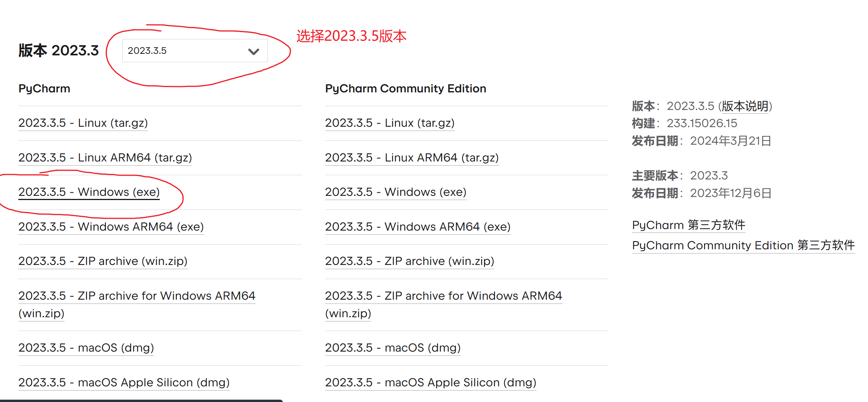The height and width of the screenshot is (402, 868).
Task: Download PyCharm Windows ARM64 exe
Action: click(110, 226)
